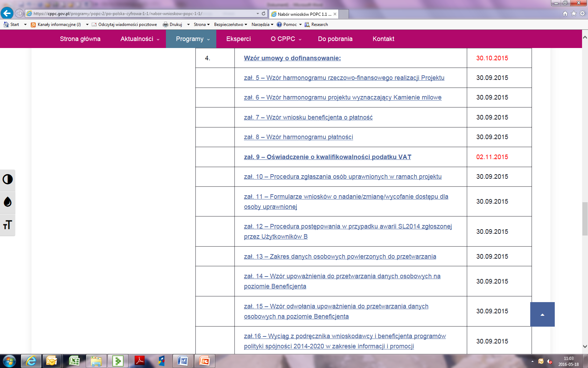Open the Bezpieczeństwo toolbar menu
Screen dimensions: 588x368
(231, 25)
